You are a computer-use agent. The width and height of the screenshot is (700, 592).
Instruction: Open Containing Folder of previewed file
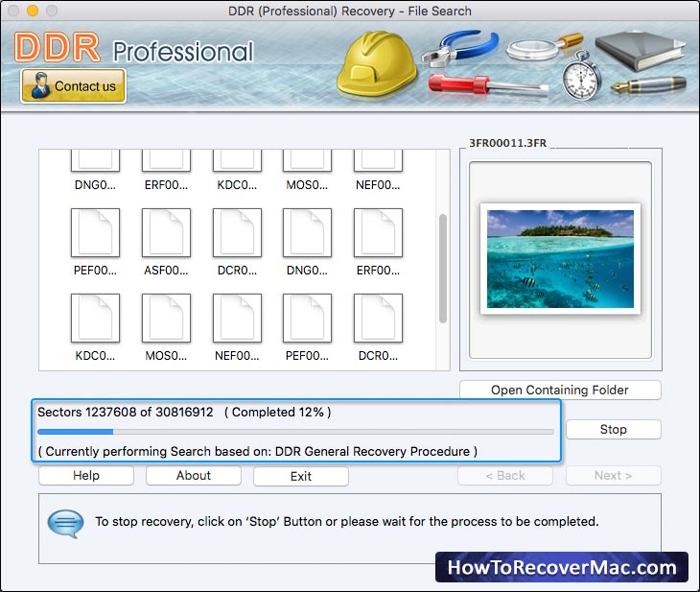point(560,391)
